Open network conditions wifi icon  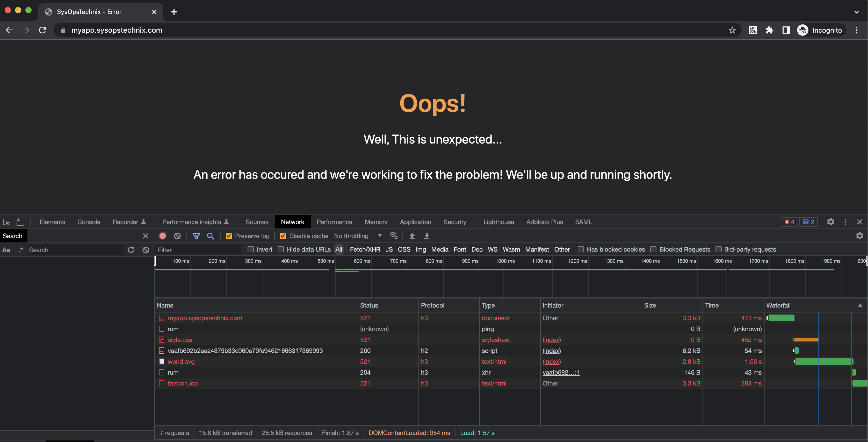pyautogui.click(x=393, y=236)
